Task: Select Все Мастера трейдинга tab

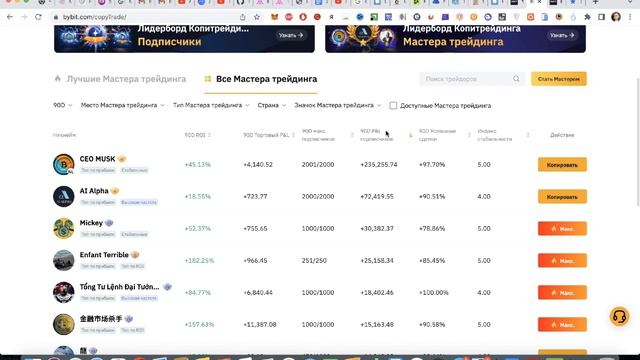Action: tap(261, 79)
